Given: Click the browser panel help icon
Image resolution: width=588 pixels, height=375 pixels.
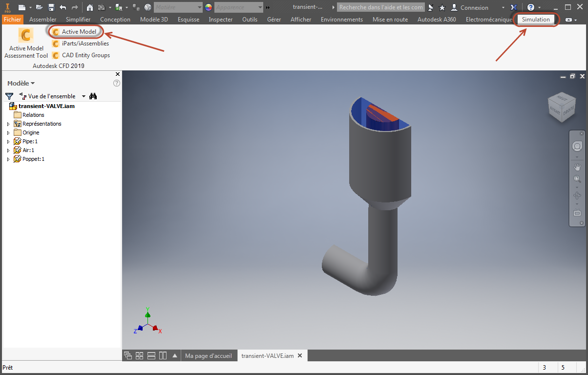Looking at the screenshot, I should point(117,83).
